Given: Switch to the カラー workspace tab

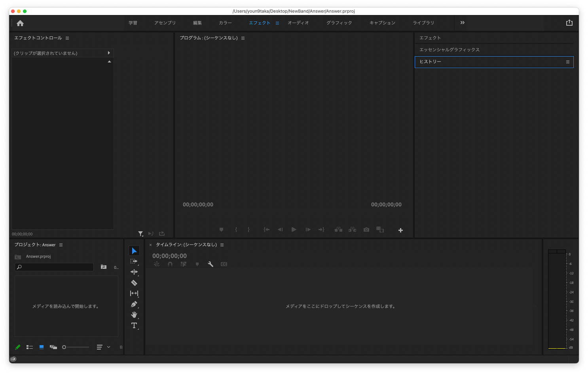Looking at the screenshot, I should [225, 23].
